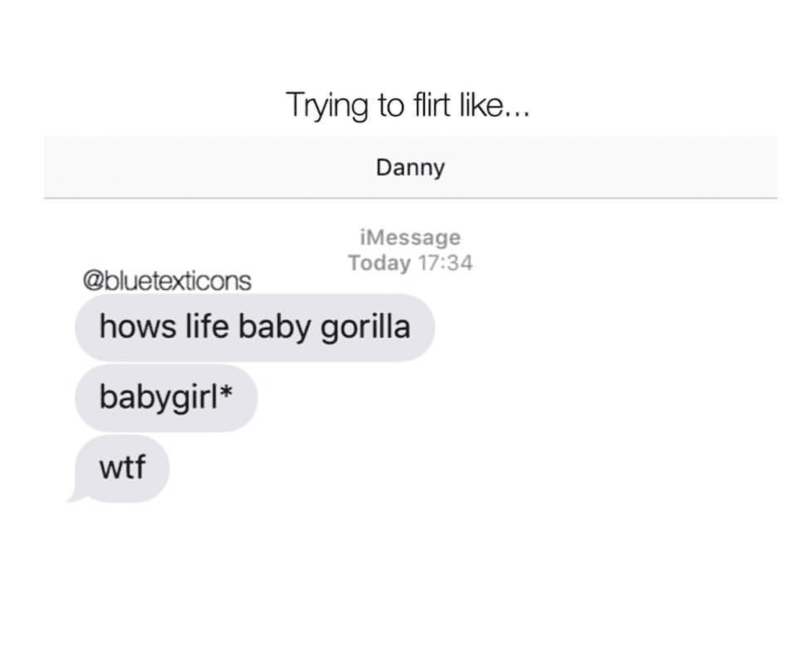Click the '17:34' time text
The image size is (812, 649).
coord(445,263)
